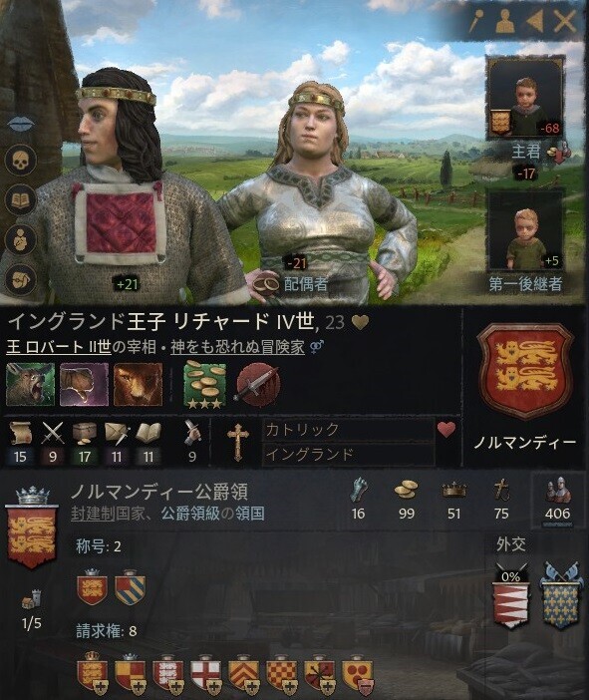This screenshot has width=589, height=700.
Task: Select the イングランド culture field
Action: (348, 455)
